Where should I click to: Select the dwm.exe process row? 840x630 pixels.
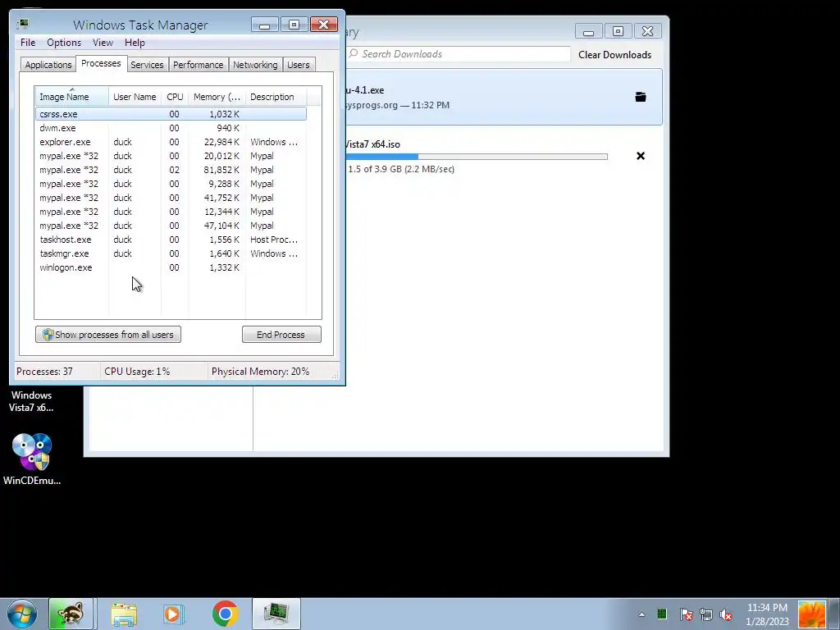tap(171, 128)
